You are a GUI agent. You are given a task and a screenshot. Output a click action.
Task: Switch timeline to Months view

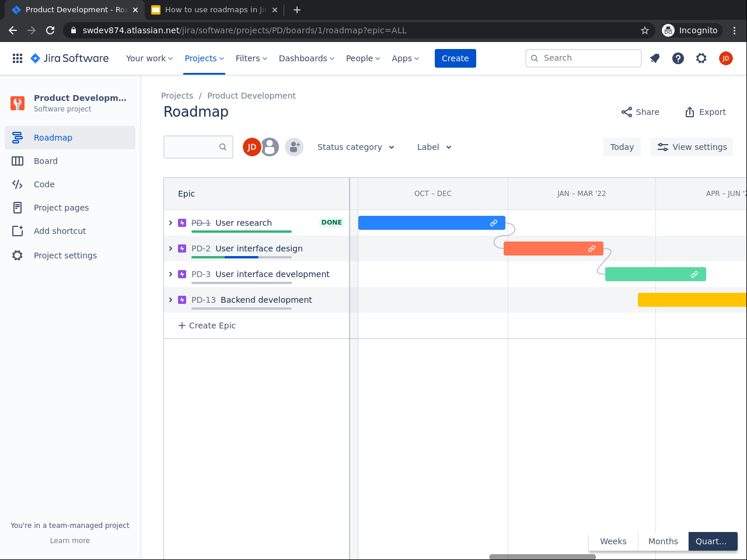tap(663, 541)
